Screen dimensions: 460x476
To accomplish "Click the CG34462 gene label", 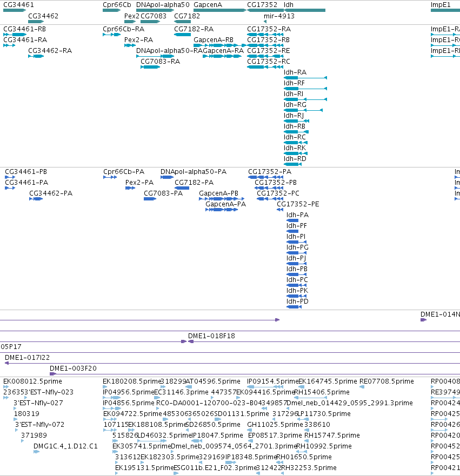I will pos(43,16).
